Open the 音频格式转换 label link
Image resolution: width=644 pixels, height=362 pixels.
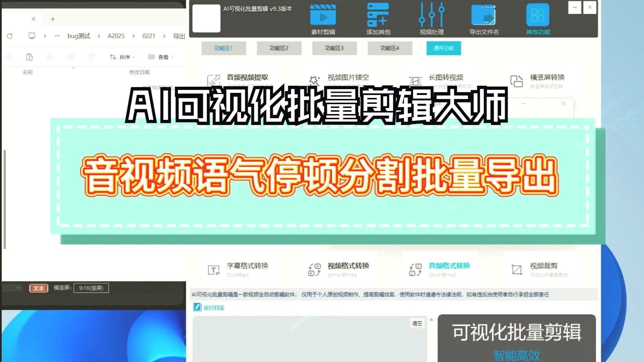(449, 266)
